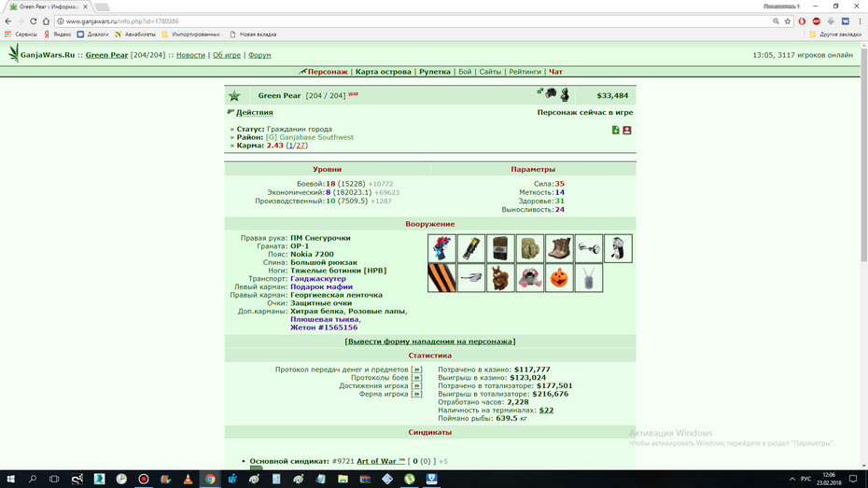Open the Сайты menu item
This screenshot has width=868, height=488.
(490, 72)
